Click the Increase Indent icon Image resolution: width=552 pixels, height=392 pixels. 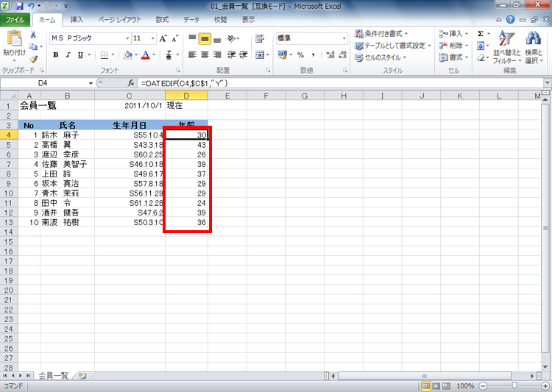coord(244,55)
